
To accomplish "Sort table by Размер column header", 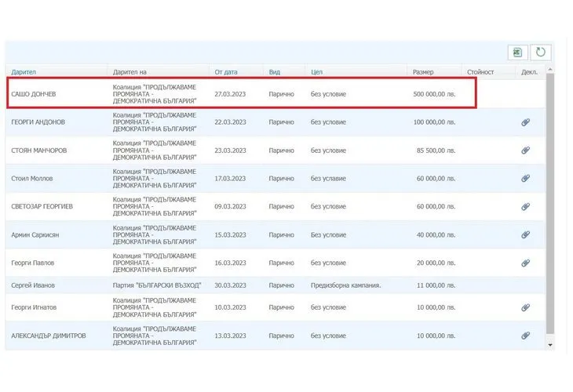I will 423,72.
